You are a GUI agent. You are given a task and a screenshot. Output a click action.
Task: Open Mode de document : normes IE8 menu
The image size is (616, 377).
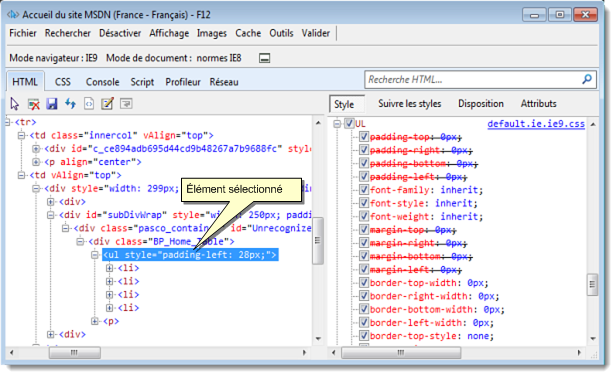point(174,58)
